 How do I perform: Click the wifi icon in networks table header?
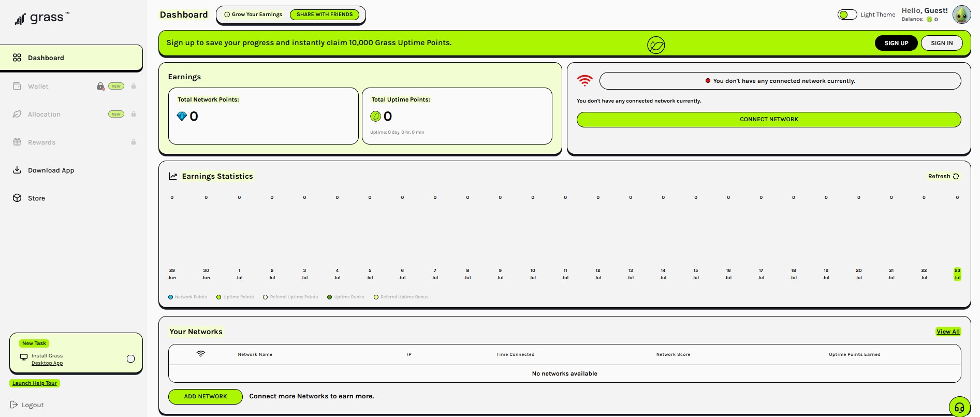(201, 354)
